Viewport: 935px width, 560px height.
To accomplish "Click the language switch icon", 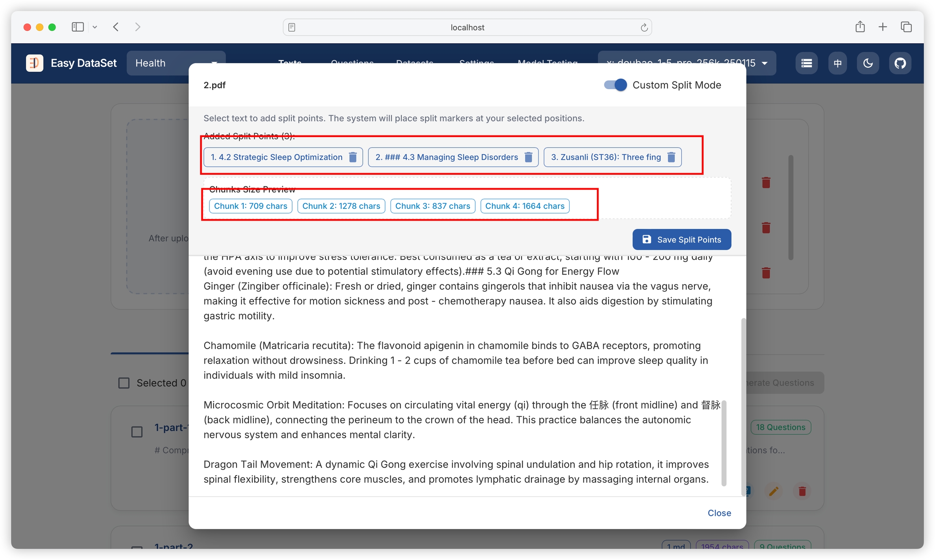I will tap(837, 63).
